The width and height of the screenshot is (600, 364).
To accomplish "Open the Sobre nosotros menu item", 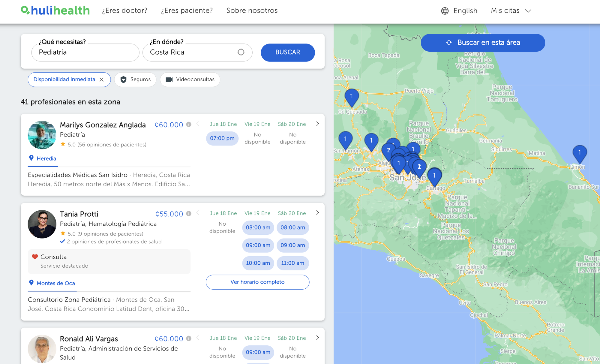I will click(252, 11).
